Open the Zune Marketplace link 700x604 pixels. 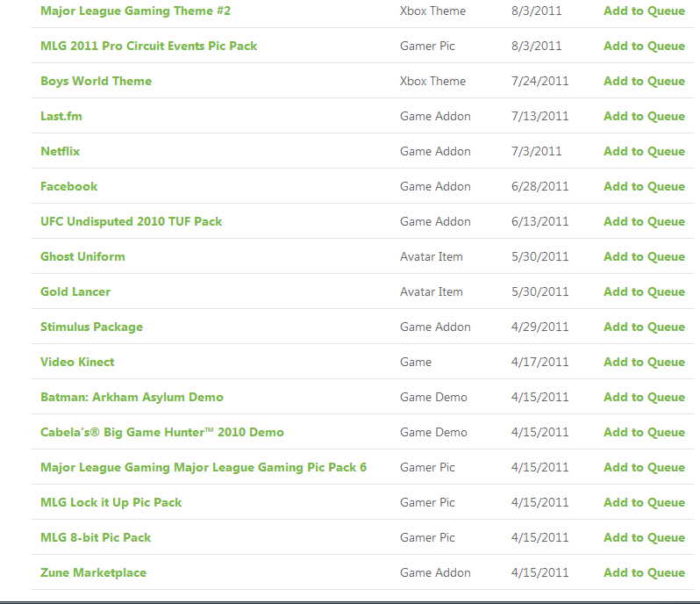pyautogui.click(x=93, y=572)
